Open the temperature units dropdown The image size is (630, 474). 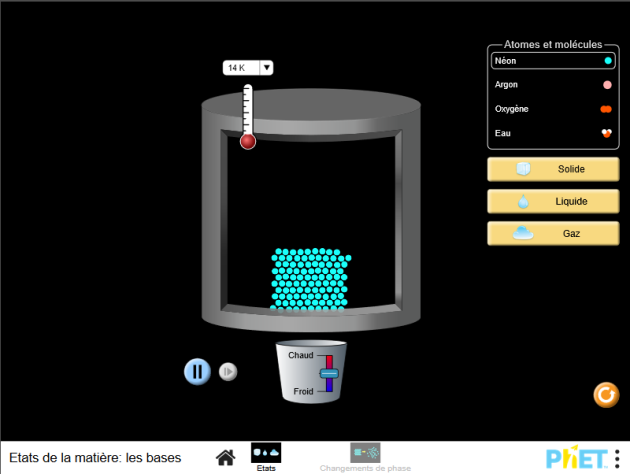[x=266, y=67]
